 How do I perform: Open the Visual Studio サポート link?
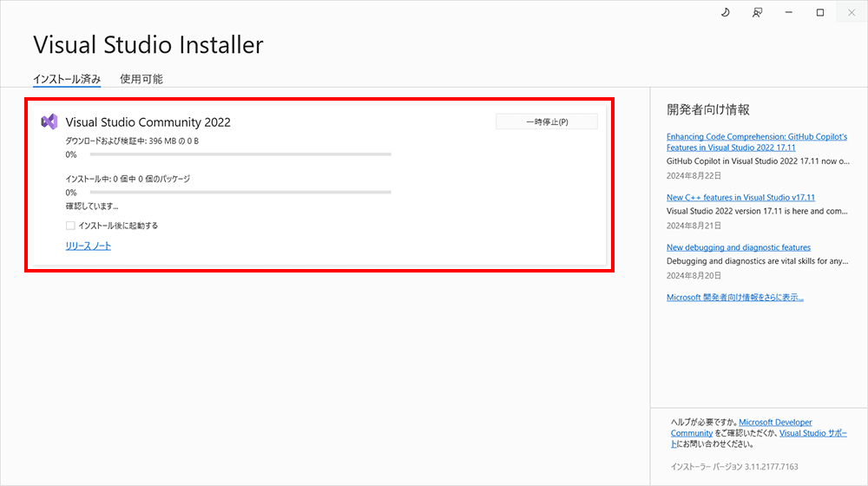tap(813, 433)
